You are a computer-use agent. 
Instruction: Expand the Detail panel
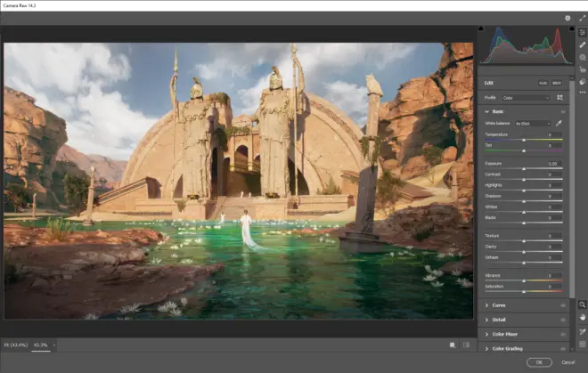point(486,320)
